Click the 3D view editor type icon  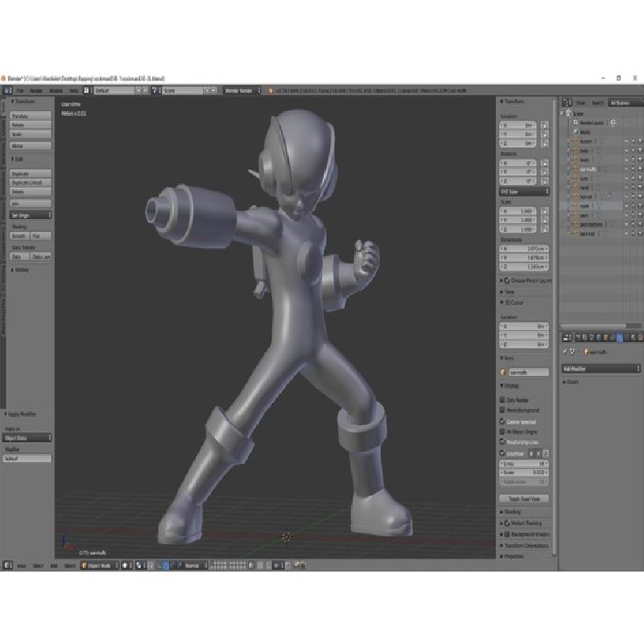tap(7, 566)
